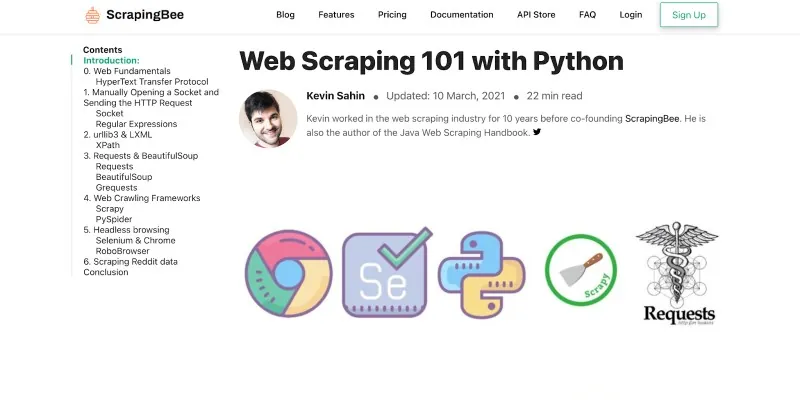Jump to the RoboBrowser subsection

point(122,251)
